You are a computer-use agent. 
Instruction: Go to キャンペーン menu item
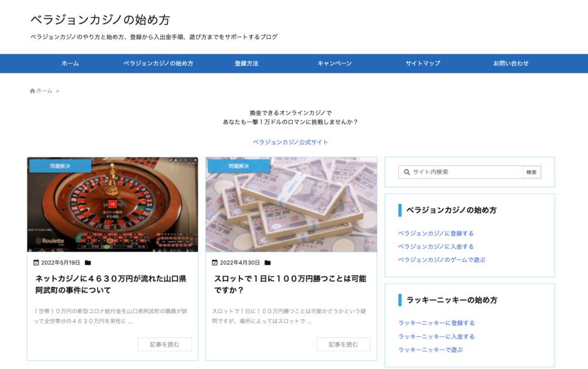pyautogui.click(x=335, y=63)
